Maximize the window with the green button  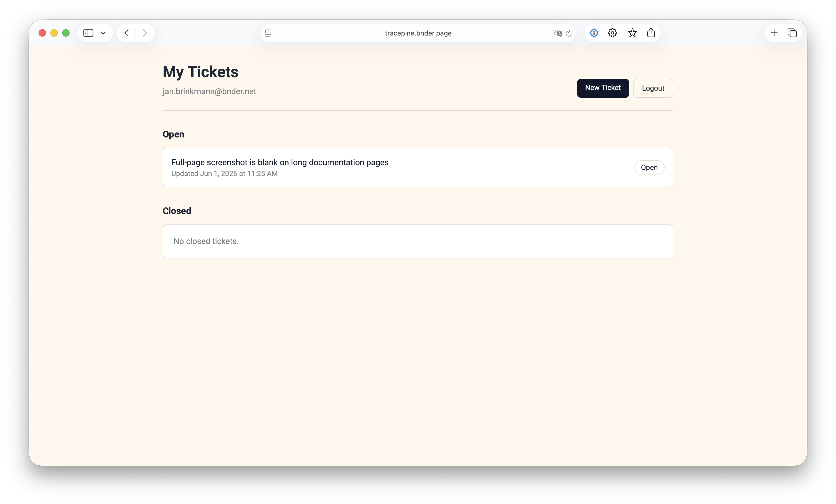[x=66, y=33]
